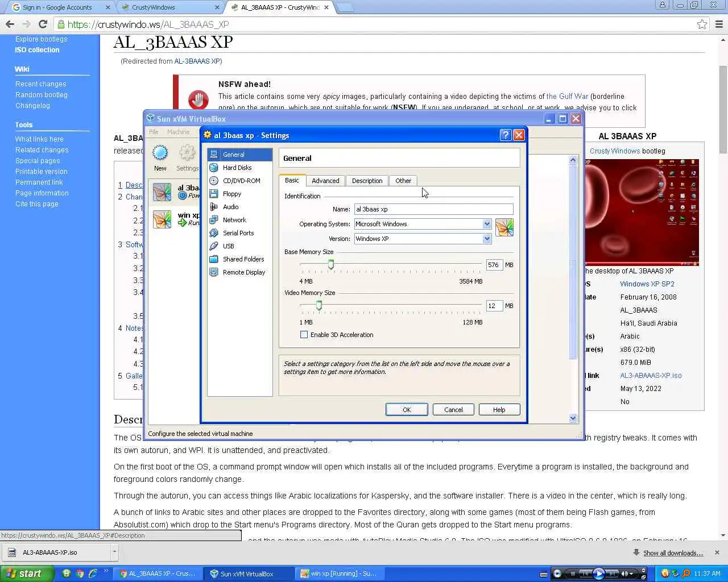Image resolution: width=728 pixels, height=582 pixels.
Task: Enable 3D Acceleration checkbox
Action: 304,335
